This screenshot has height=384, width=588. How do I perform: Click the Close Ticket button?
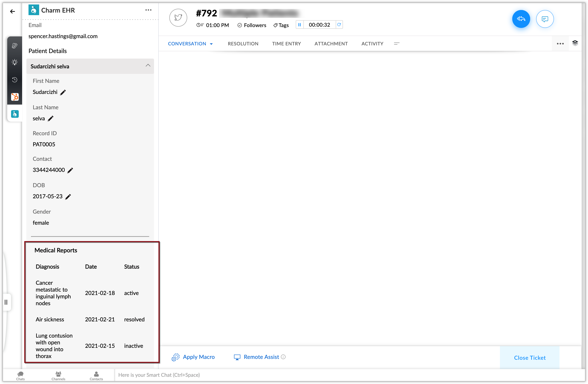pyautogui.click(x=529, y=358)
